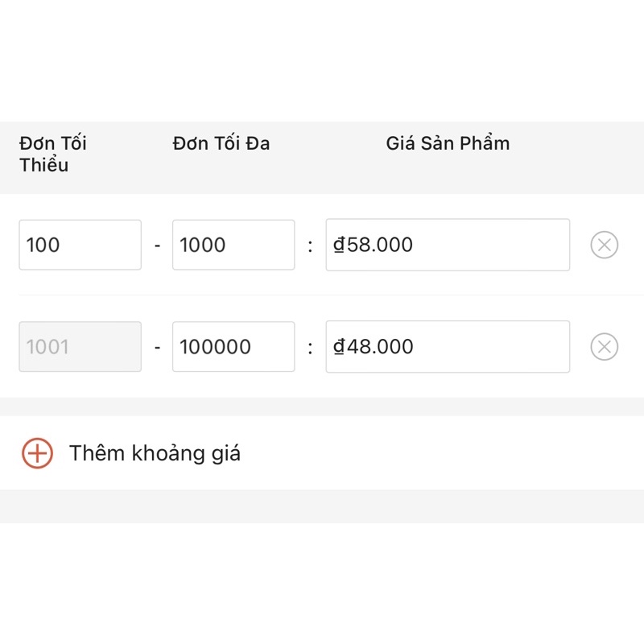Click the colon before the ₫58.000 price
644x644 pixels.
pyautogui.click(x=310, y=246)
